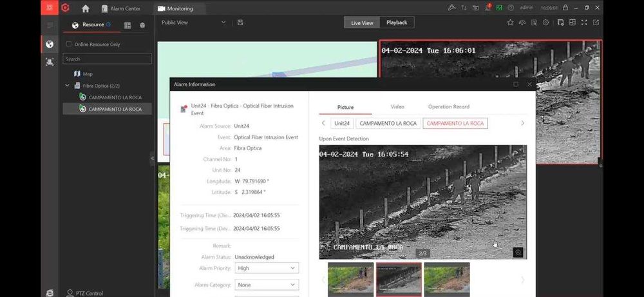Open PTZ Control panel
The width and height of the screenshot is (644, 297).
[x=84, y=293]
